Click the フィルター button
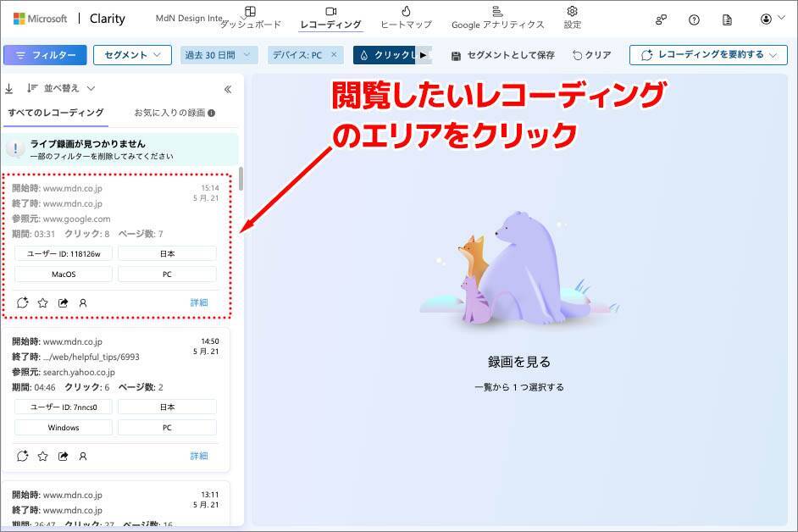Screen dimensions: 798x532 click(x=45, y=55)
